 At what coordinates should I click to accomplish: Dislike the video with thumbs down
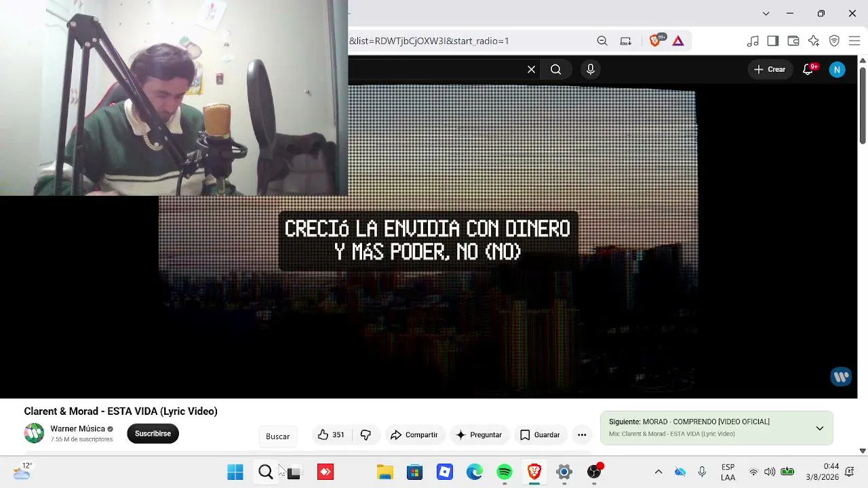click(x=366, y=434)
